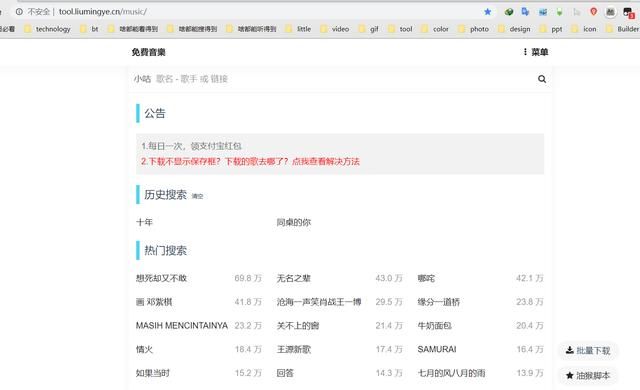Select hot search 情火

pos(144,349)
